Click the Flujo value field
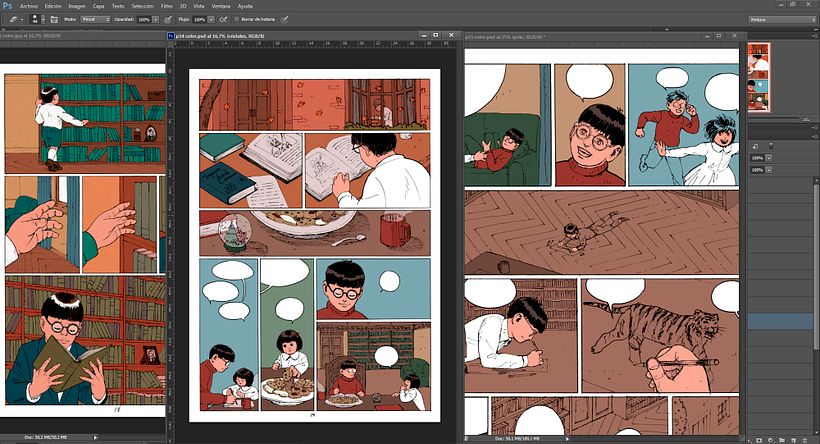 coord(199,19)
